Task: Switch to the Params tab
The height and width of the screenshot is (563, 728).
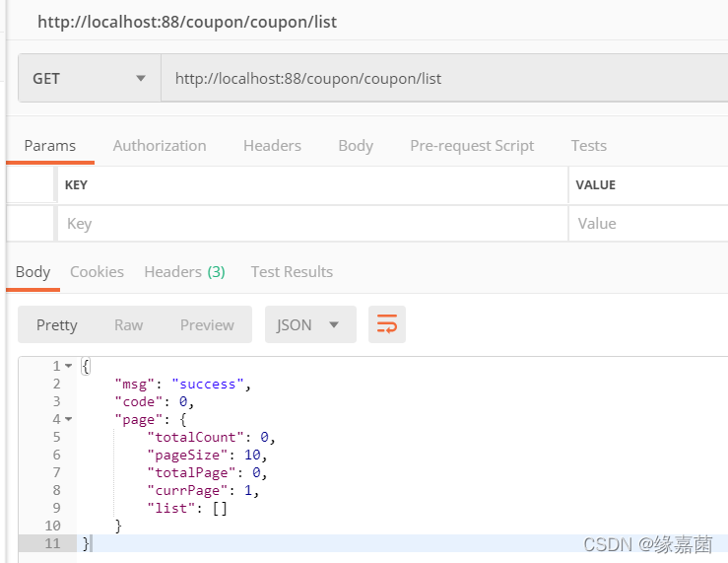Action: [x=49, y=146]
